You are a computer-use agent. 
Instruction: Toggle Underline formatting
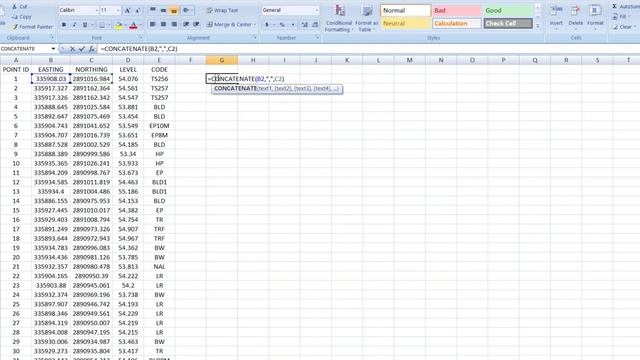pyautogui.click(x=85, y=25)
